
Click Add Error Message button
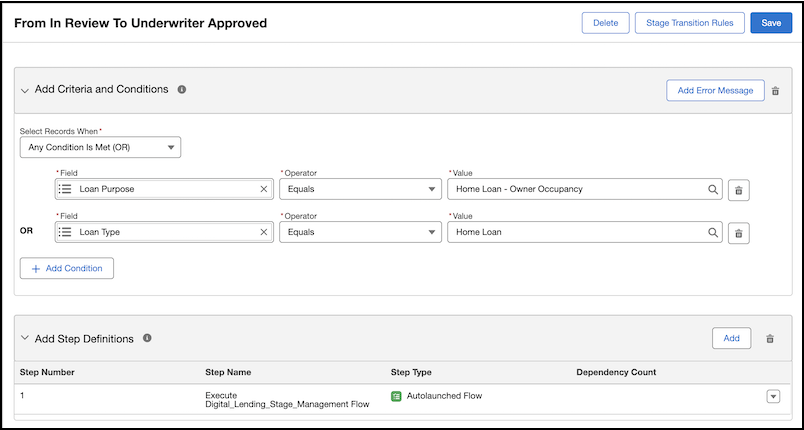pos(715,90)
